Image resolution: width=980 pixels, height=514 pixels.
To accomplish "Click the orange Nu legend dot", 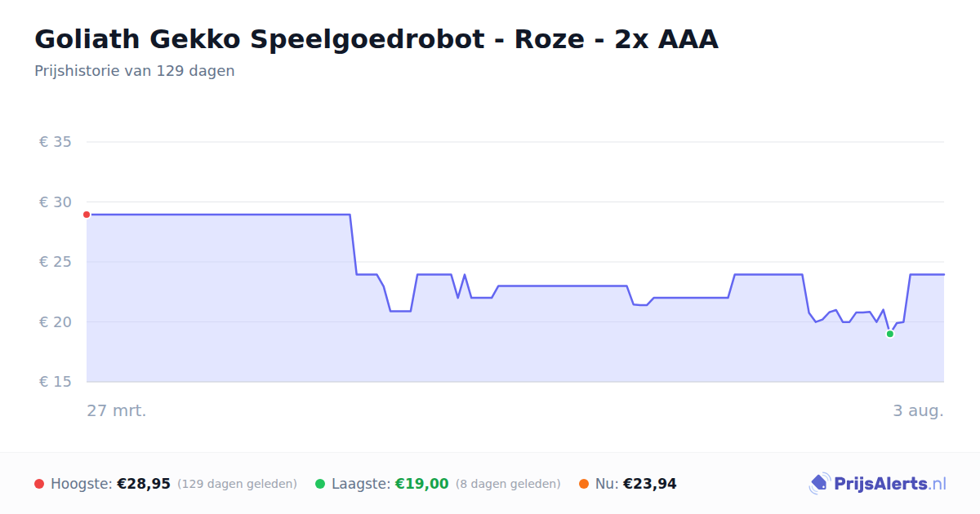I will click(584, 484).
